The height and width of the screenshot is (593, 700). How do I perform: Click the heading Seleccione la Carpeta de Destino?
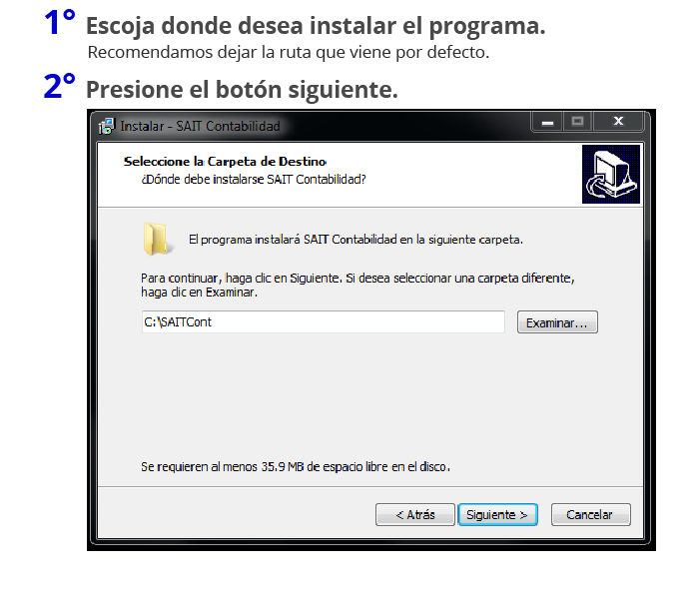tap(225, 161)
